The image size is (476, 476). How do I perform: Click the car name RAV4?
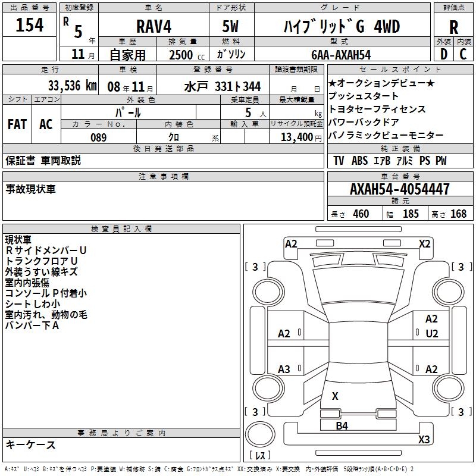(154, 26)
